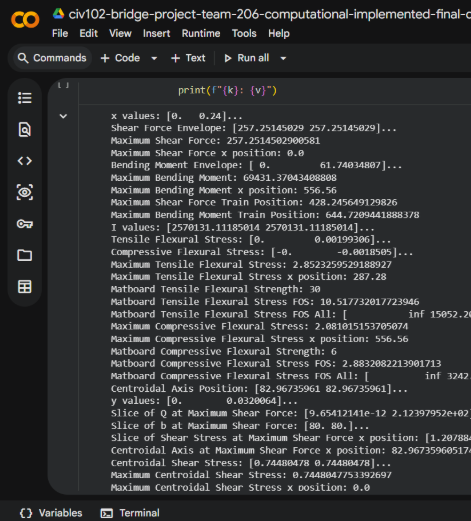Screen dimensions: 471x521
Task: Open the Help menu
Action: (279, 33)
